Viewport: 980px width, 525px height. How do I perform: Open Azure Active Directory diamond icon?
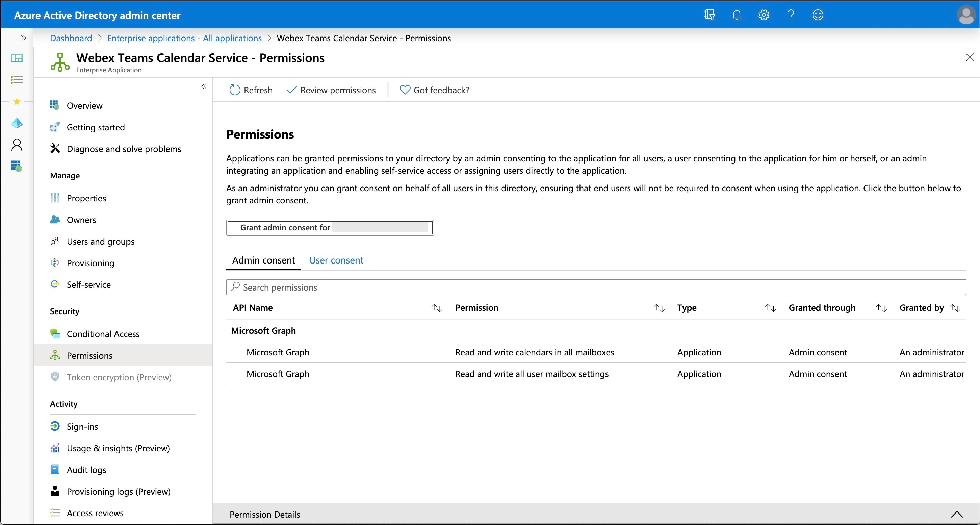coord(17,123)
